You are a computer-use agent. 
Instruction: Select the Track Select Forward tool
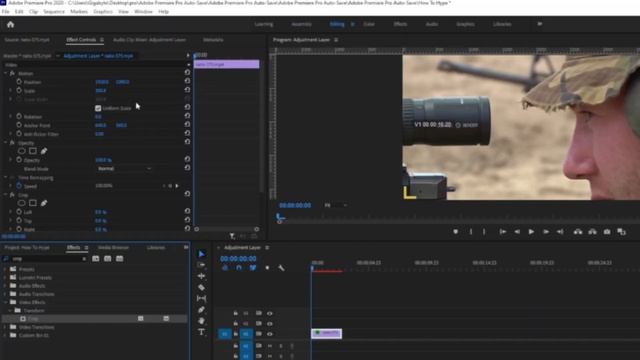click(201, 264)
